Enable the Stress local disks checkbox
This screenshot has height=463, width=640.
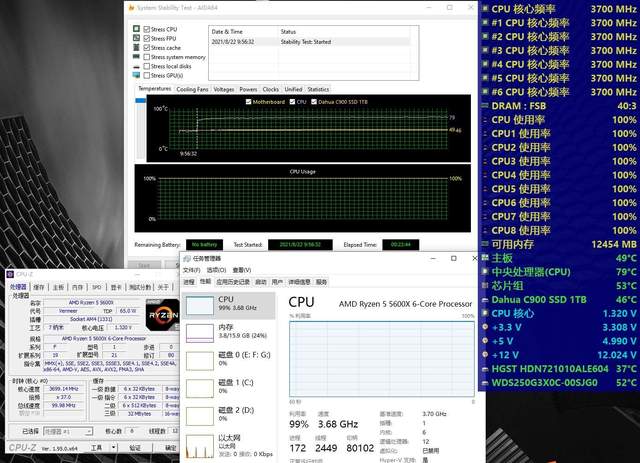[147, 66]
